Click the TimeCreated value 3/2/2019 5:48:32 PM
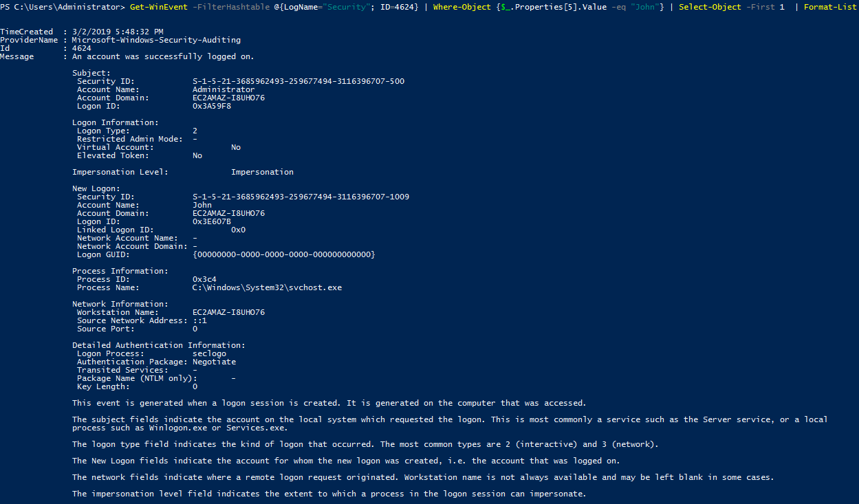 [118, 32]
